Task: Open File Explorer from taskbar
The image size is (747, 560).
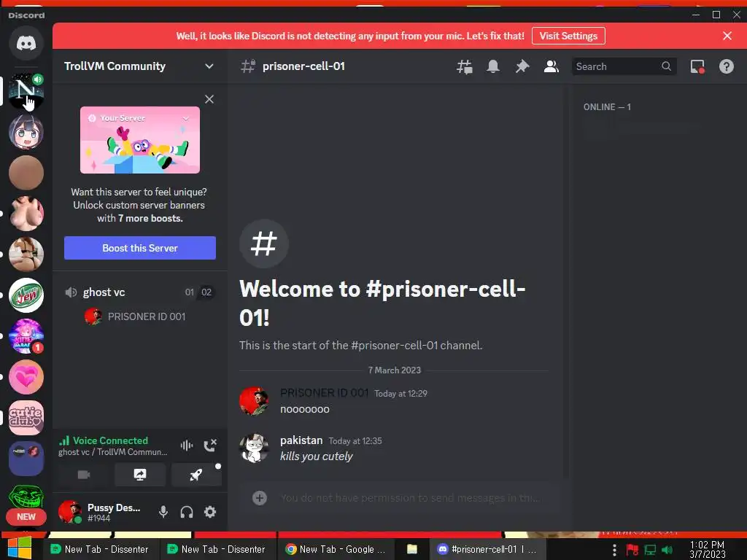Action: tap(412, 550)
